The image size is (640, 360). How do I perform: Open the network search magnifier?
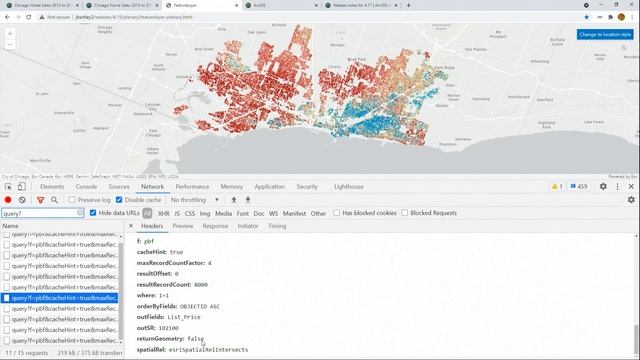coord(54,200)
